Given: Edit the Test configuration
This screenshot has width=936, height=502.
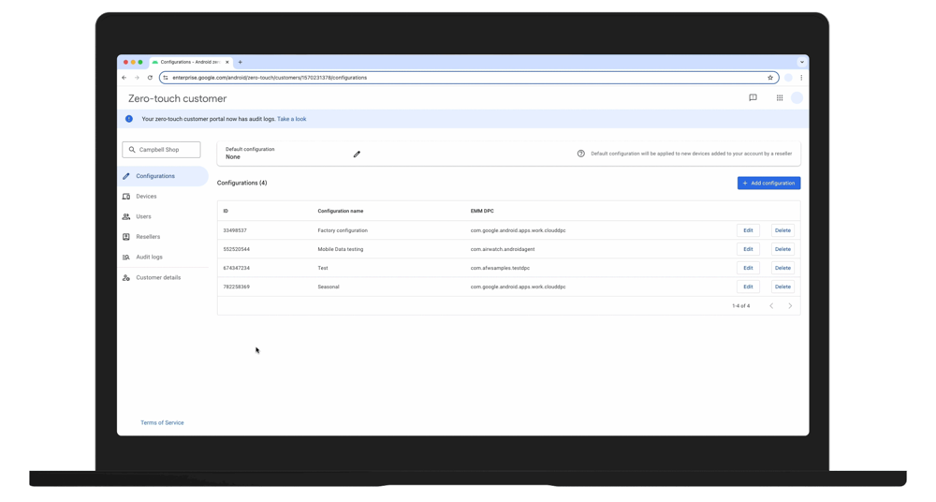Looking at the screenshot, I should pyautogui.click(x=748, y=268).
